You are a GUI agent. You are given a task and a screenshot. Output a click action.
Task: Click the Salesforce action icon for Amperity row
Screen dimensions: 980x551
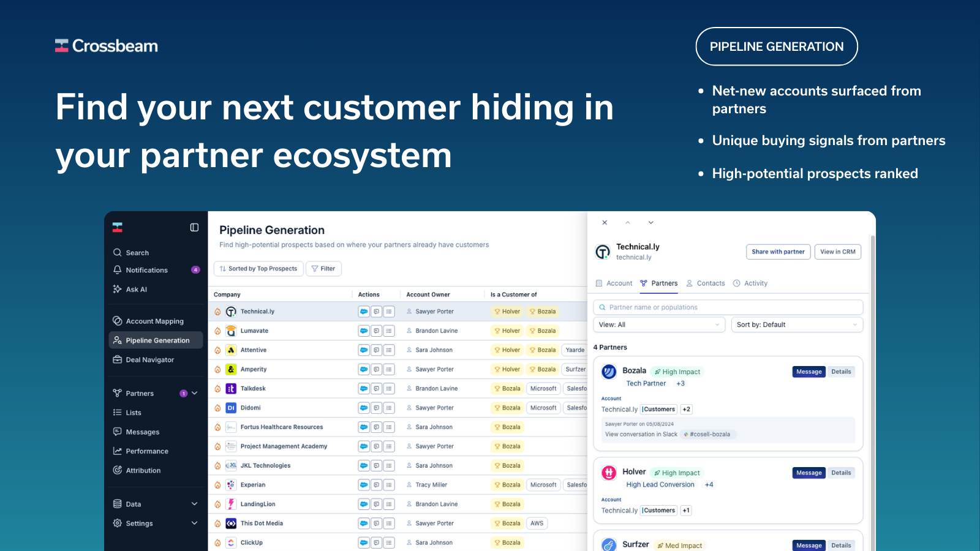pyautogui.click(x=364, y=370)
